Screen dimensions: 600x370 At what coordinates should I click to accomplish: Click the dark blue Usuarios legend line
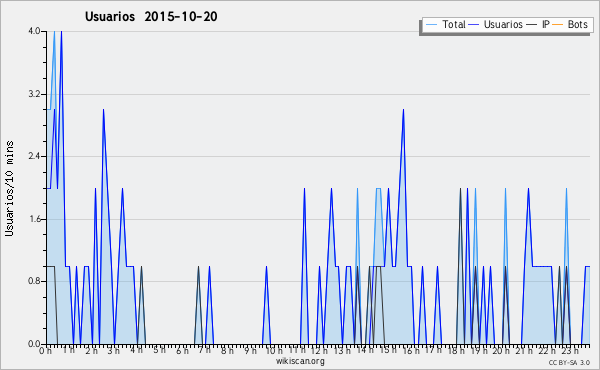click(474, 25)
